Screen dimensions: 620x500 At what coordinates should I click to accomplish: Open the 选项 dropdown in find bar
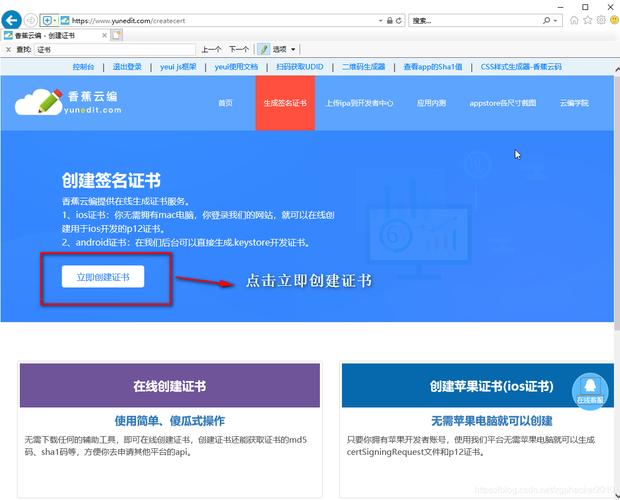pos(284,49)
